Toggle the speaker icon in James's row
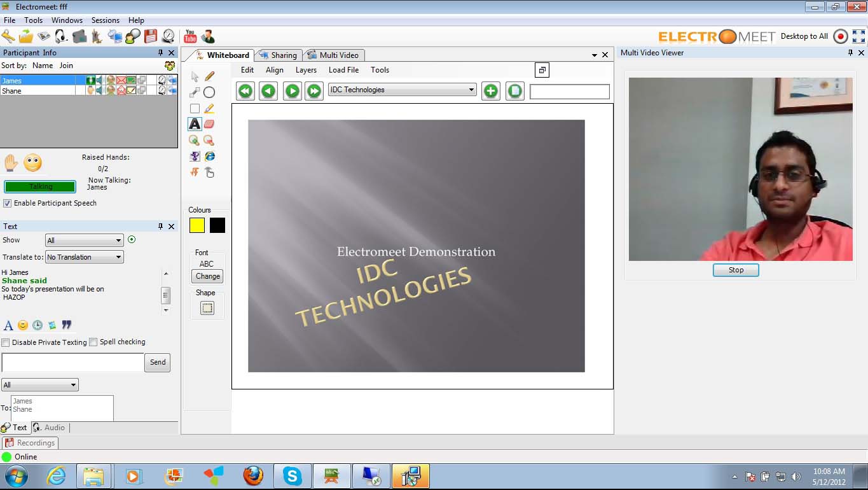This screenshot has width=868, height=490. click(100, 81)
